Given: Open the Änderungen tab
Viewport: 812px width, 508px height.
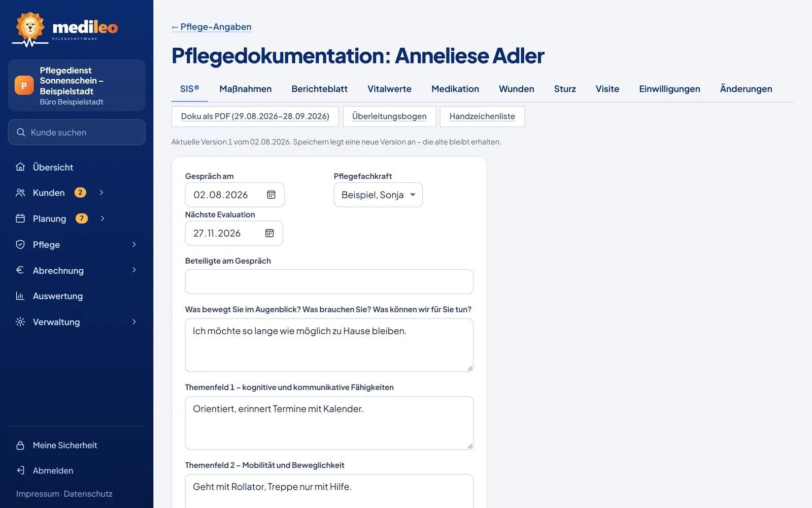Looking at the screenshot, I should 746,89.
